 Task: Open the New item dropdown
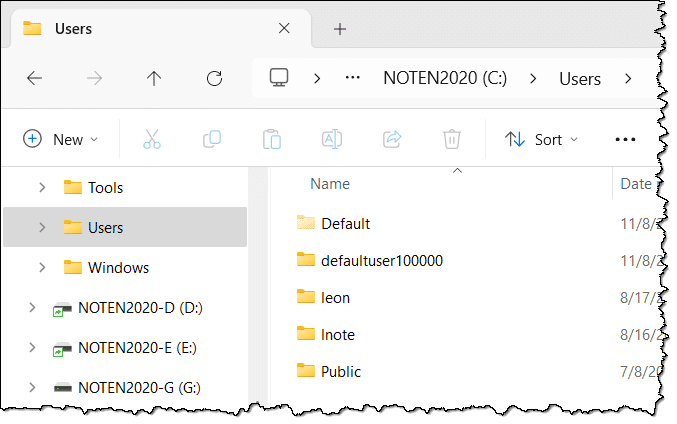60,139
